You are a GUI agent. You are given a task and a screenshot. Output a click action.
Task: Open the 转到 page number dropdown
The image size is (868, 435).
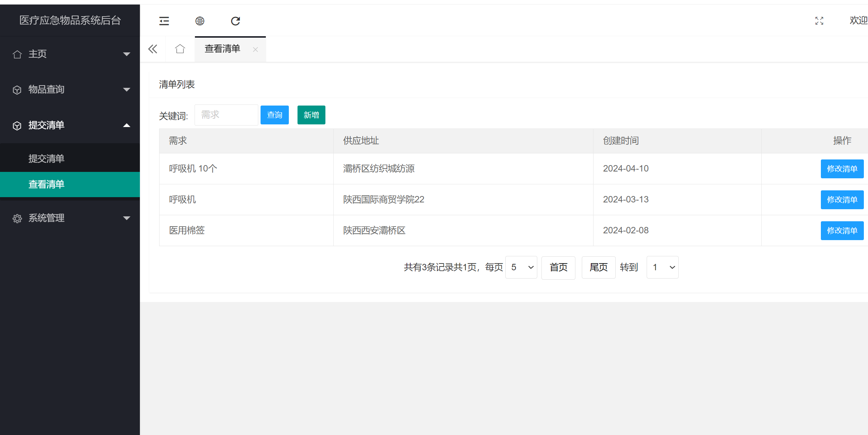tap(662, 267)
